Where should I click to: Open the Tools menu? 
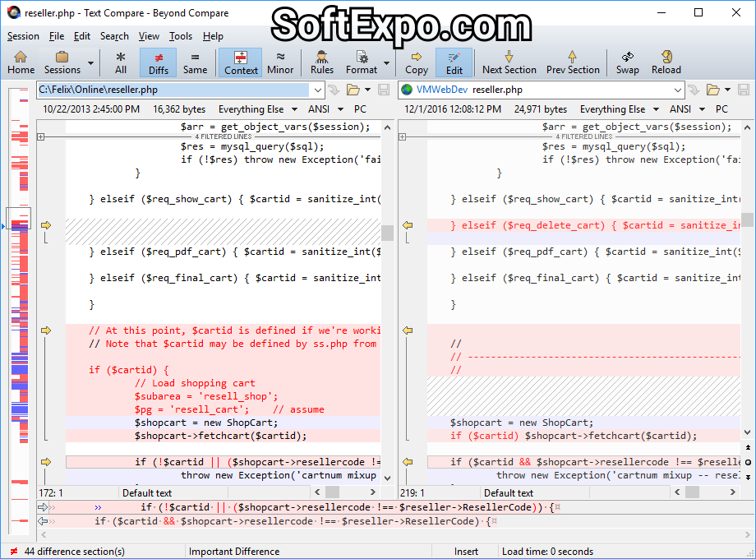pyautogui.click(x=181, y=36)
